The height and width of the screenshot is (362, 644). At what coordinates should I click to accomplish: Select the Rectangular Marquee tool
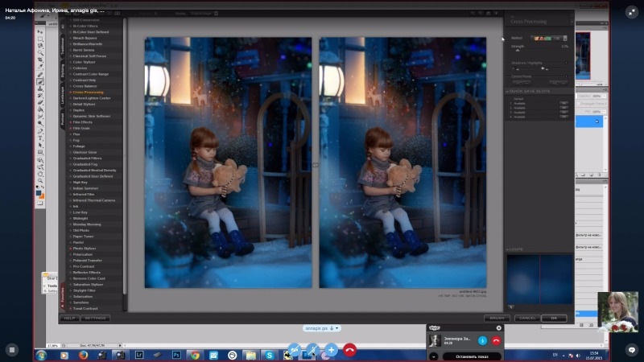[x=39, y=39]
